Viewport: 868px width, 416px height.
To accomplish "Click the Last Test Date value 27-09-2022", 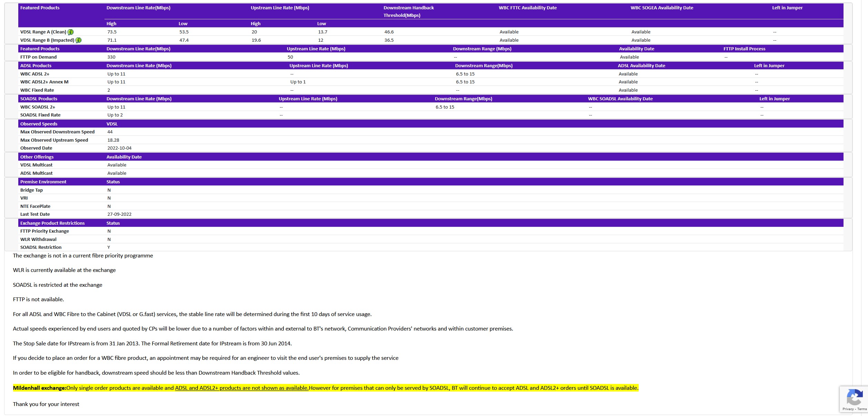I will click(x=119, y=214).
